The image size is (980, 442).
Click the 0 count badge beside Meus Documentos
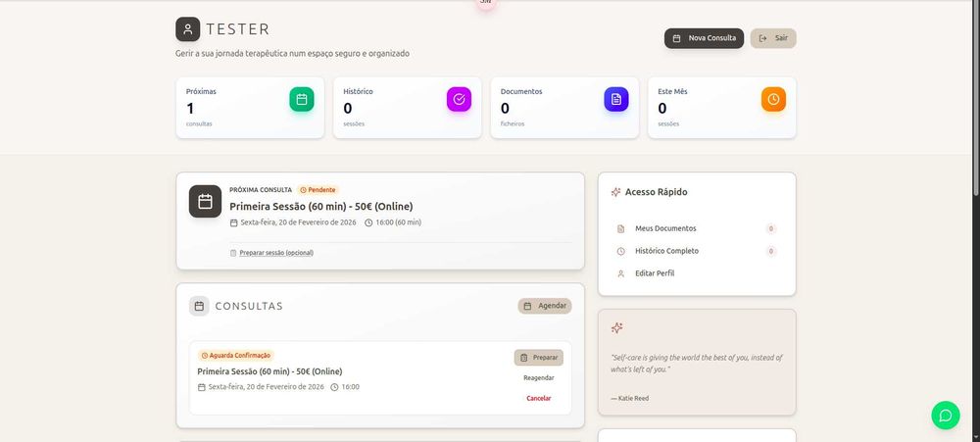pos(770,228)
